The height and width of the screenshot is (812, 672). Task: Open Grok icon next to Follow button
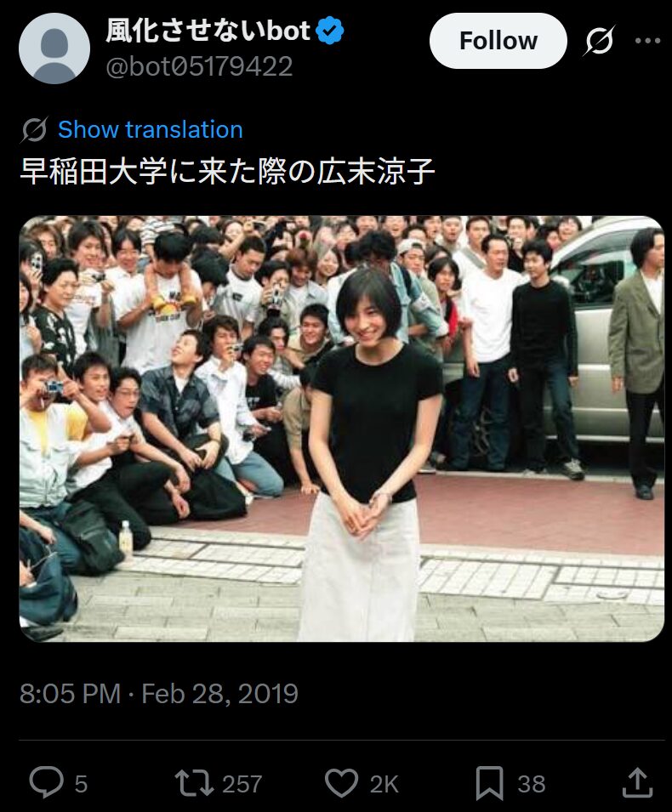tap(599, 41)
